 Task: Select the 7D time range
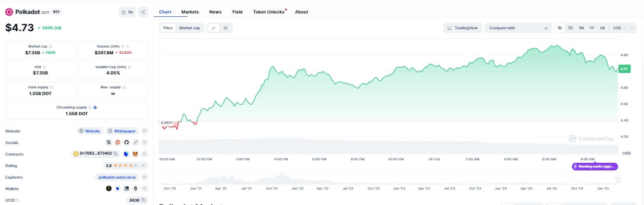[570, 28]
